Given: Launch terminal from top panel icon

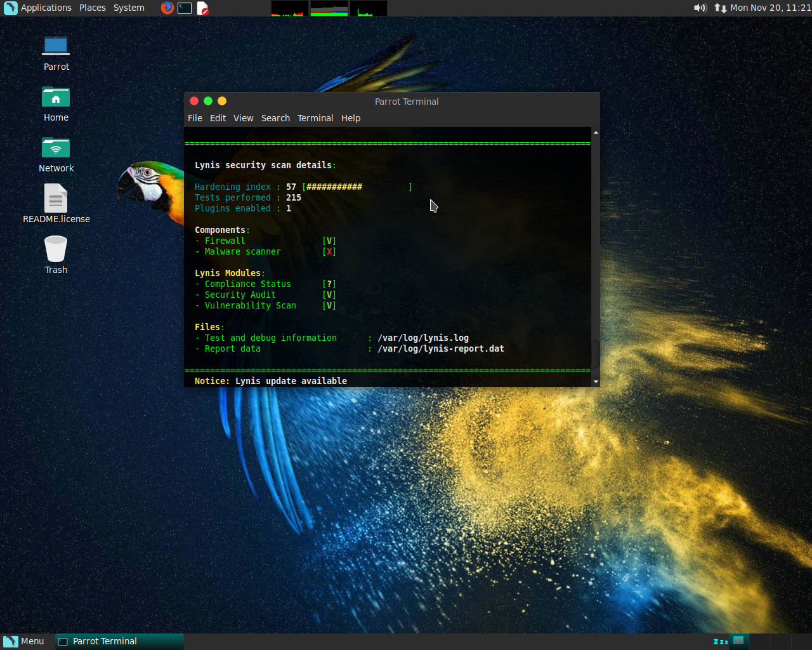Looking at the screenshot, I should (185, 8).
